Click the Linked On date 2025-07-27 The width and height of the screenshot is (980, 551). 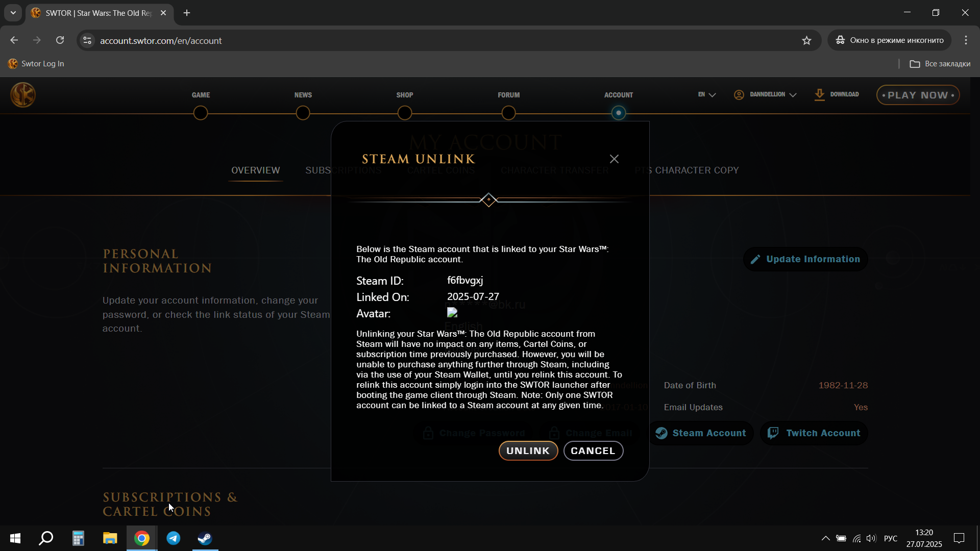[x=473, y=296]
